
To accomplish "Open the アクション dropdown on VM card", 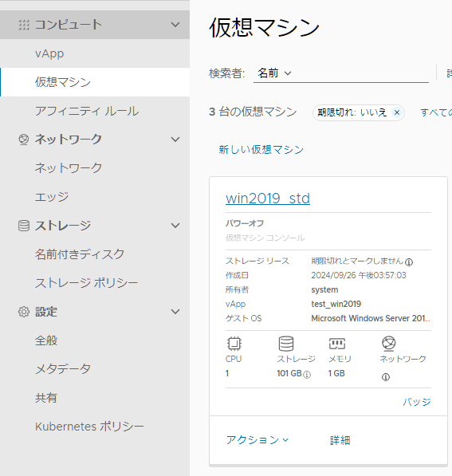I will click(257, 440).
